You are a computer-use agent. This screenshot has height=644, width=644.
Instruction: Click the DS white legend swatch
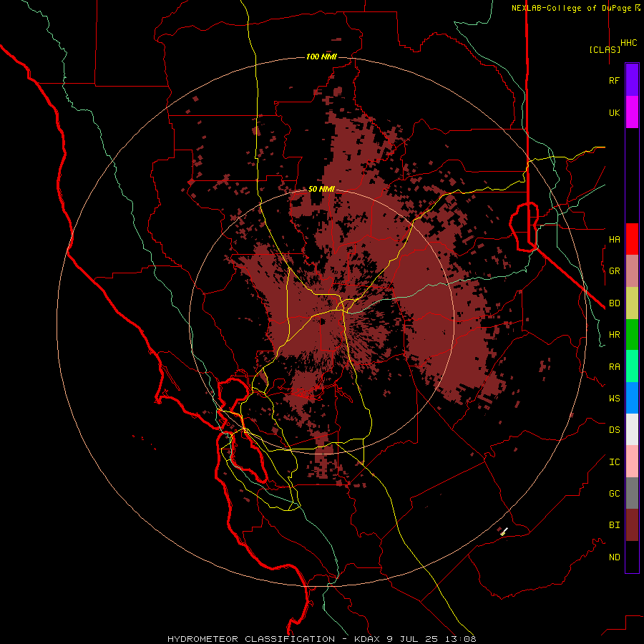[x=632, y=429]
